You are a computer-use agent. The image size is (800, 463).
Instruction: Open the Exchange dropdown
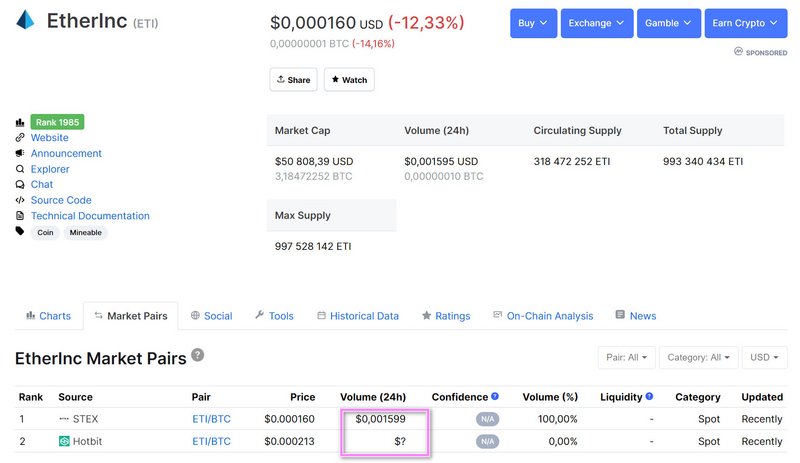[x=596, y=23]
